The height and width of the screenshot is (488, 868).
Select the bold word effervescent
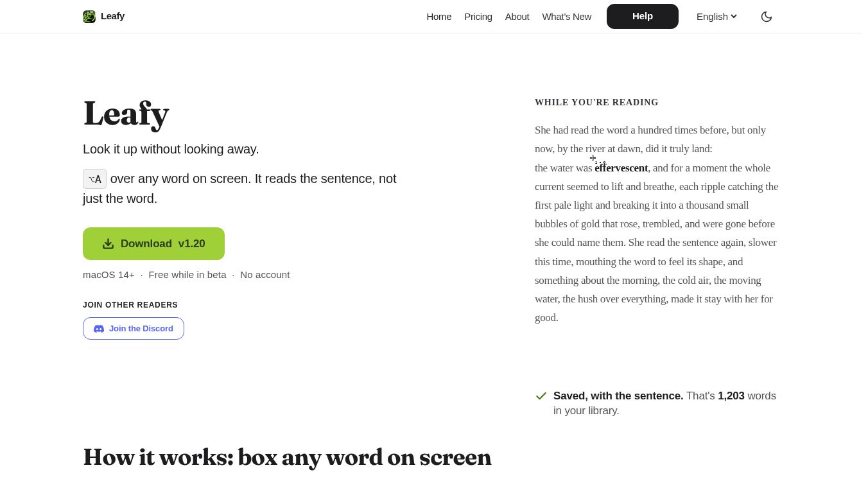click(x=621, y=168)
